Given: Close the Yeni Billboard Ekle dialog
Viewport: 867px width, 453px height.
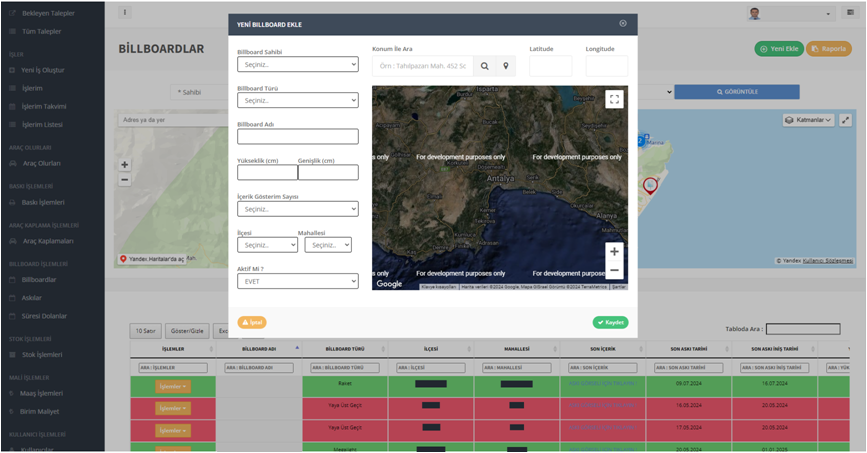Looking at the screenshot, I should (x=623, y=24).
